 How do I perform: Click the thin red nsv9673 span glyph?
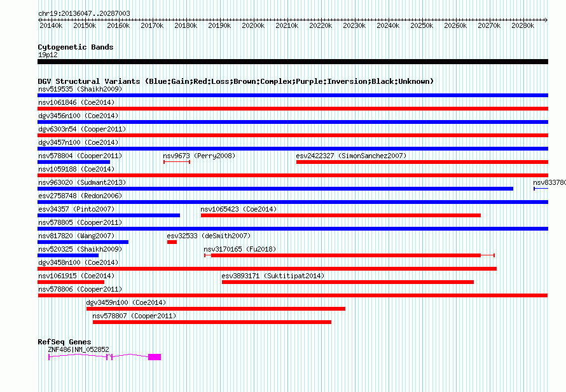point(177,162)
